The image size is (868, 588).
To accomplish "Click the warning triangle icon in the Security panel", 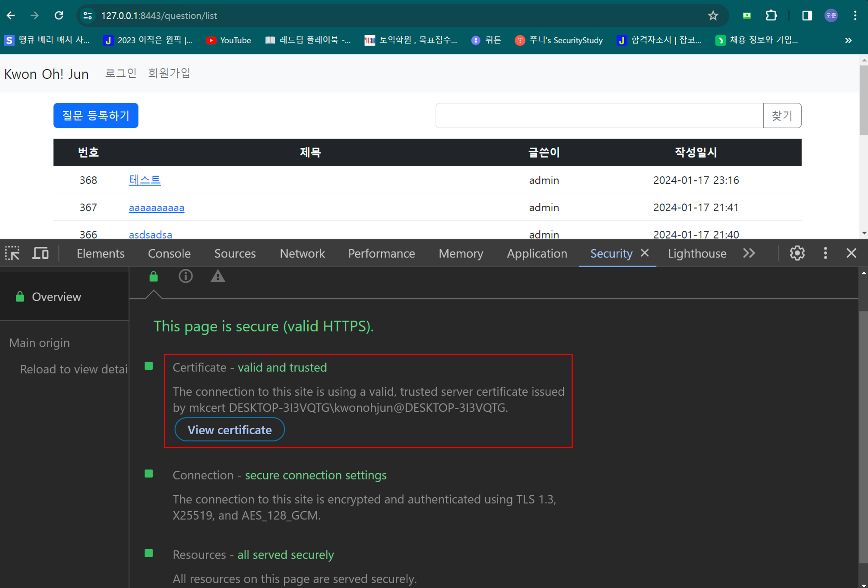I will 218,277.
